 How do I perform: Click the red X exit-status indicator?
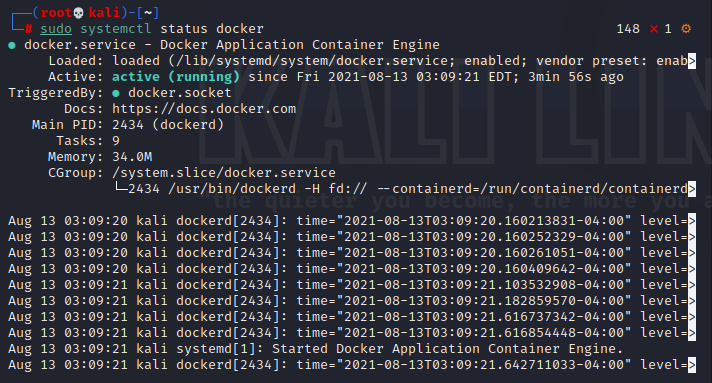(x=654, y=29)
